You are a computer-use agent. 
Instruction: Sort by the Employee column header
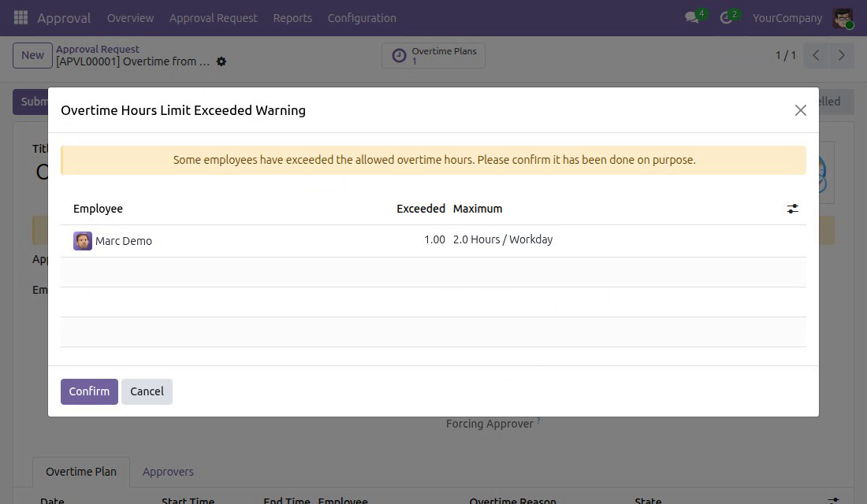(x=98, y=209)
